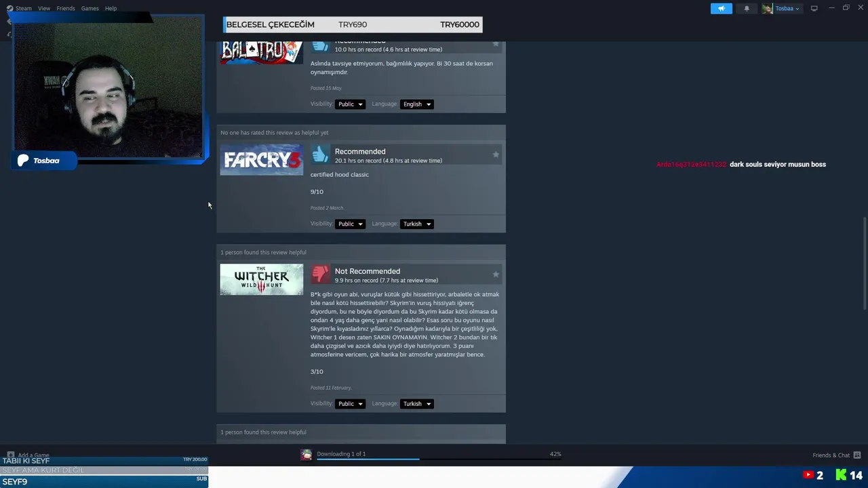
Task: Click the star icon on Witcher 3 review
Action: click(x=496, y=274)
